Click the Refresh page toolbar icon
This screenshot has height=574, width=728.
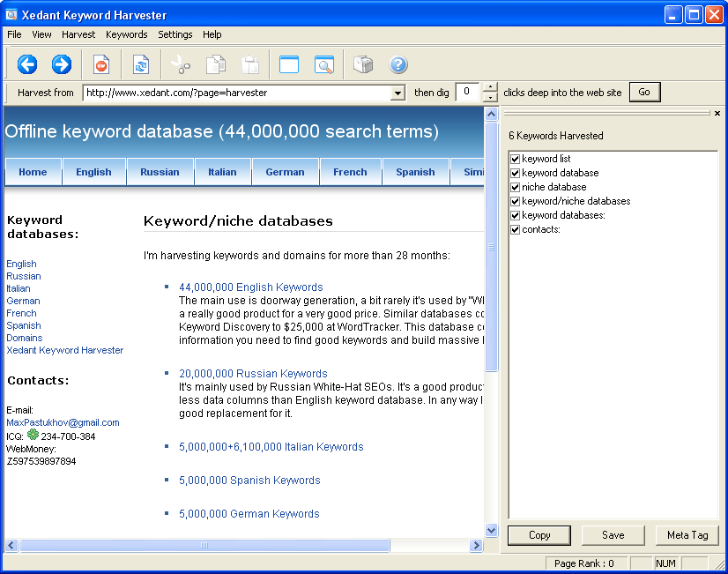[141, 64]
